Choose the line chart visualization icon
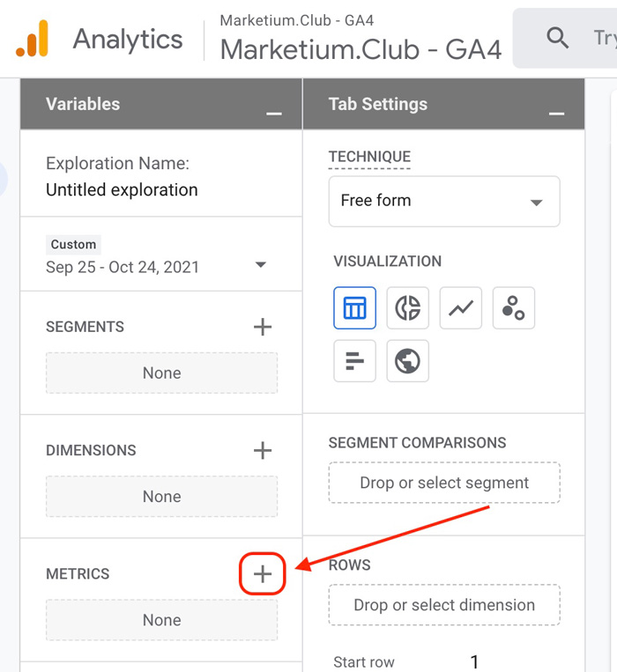 coord(460,308)
